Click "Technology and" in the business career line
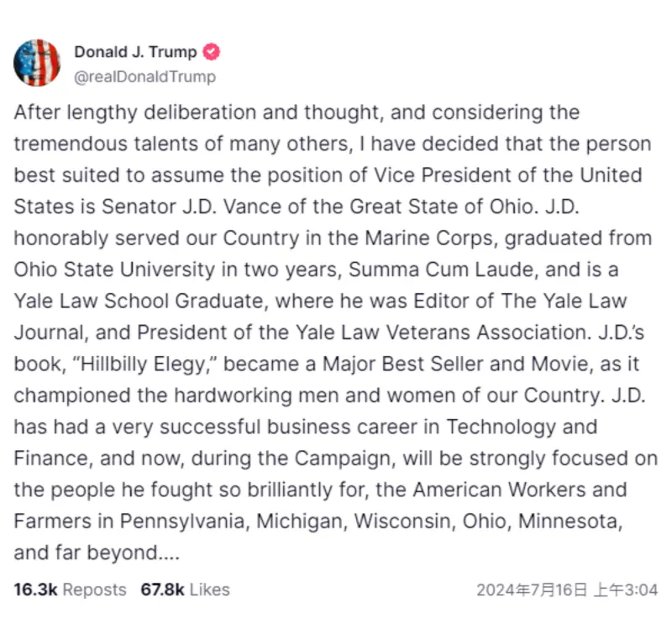The height and width of the screenshot is (619, 672). point(522,428)
